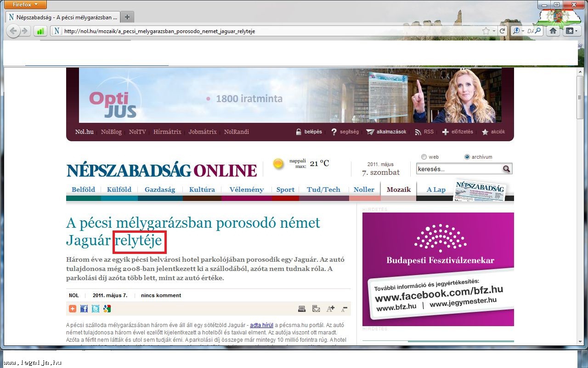Image resolution: width=588 pixels, height=368 pixels.
Task: Open the bookmarks button dropdown arrow
Action: (577, 31)
